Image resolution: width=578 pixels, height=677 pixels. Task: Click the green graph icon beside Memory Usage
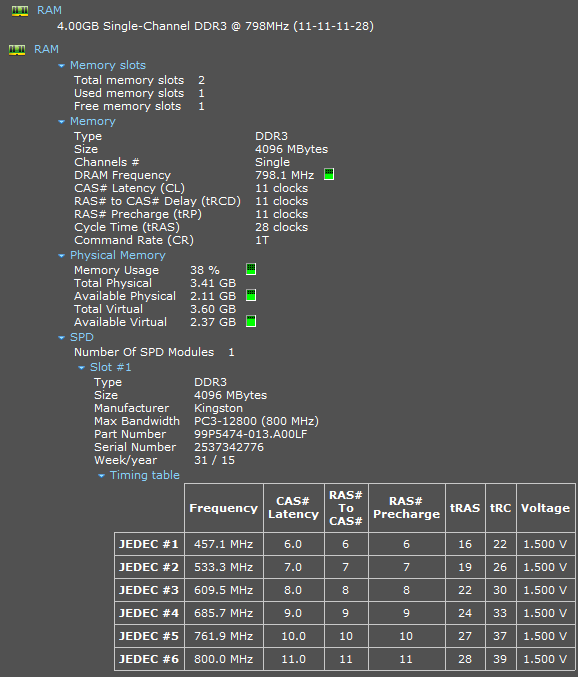(x=251, y=269)
